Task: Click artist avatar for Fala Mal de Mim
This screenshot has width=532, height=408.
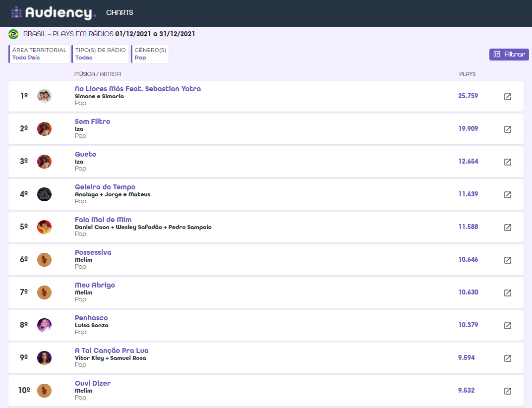Action: (44, 227)
